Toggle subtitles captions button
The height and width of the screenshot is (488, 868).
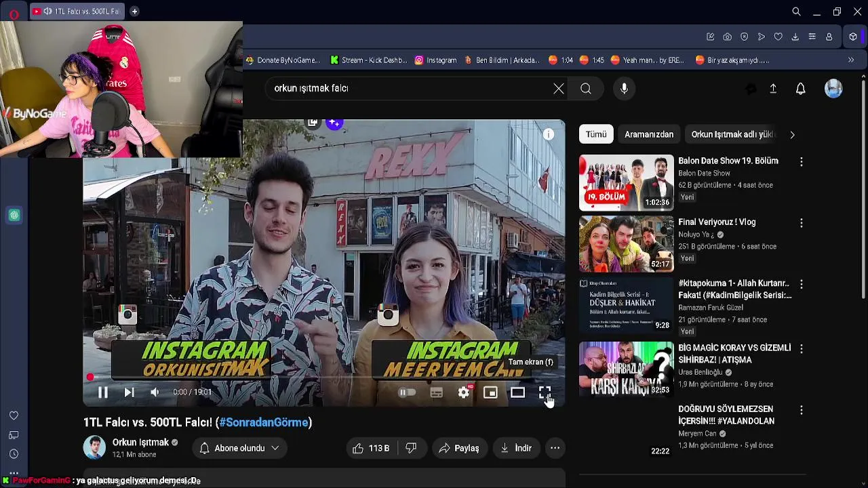436,392
